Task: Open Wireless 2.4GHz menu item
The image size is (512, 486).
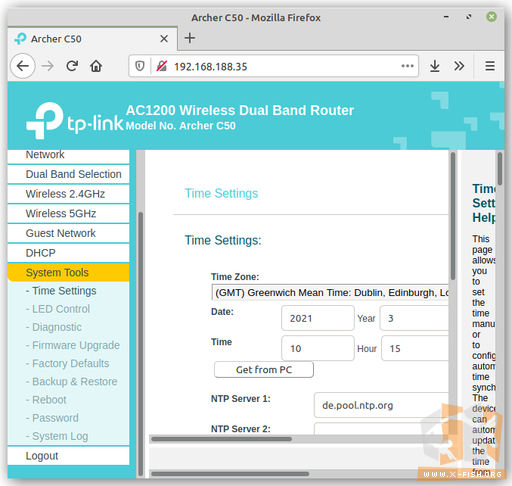Action: pyautogui.click(x=68, y=194)
